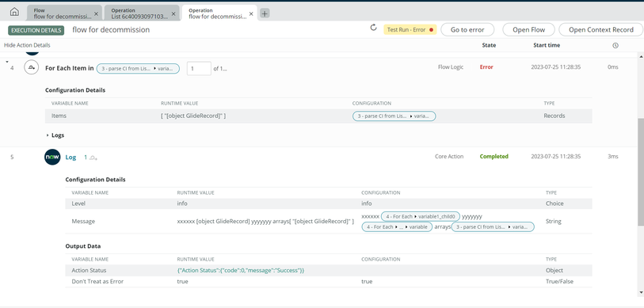This screenshot has height=308, width=644.
Task: Select the Operation flow for decommission tab
Action: click(x=217, y=13)
